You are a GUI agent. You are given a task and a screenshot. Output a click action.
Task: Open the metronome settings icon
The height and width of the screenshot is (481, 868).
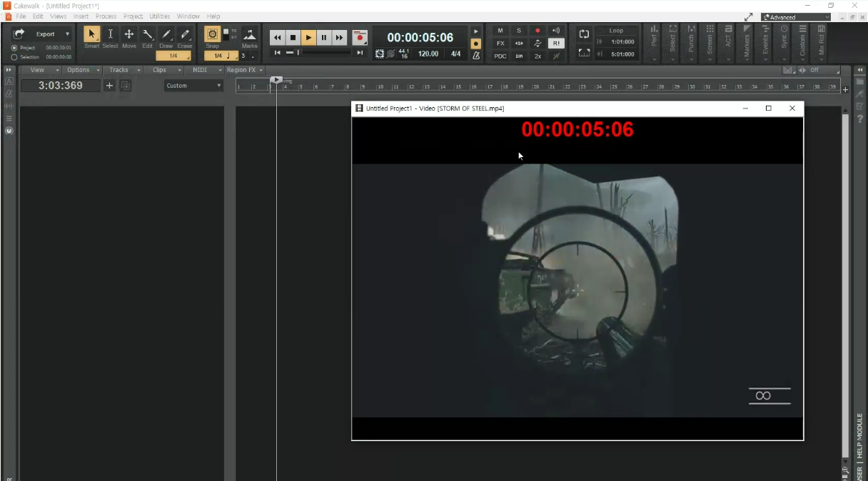click(x=476, y=56)
